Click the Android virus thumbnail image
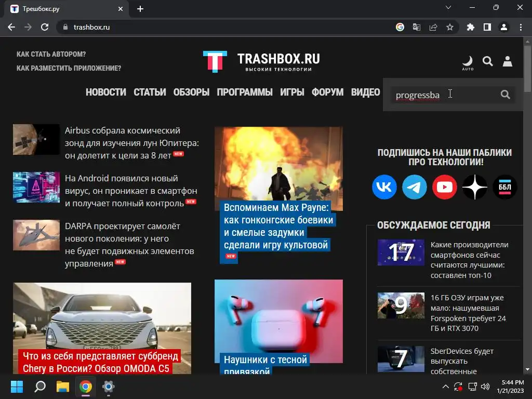This screenshot has height=399, width=532. pos(36,187)
